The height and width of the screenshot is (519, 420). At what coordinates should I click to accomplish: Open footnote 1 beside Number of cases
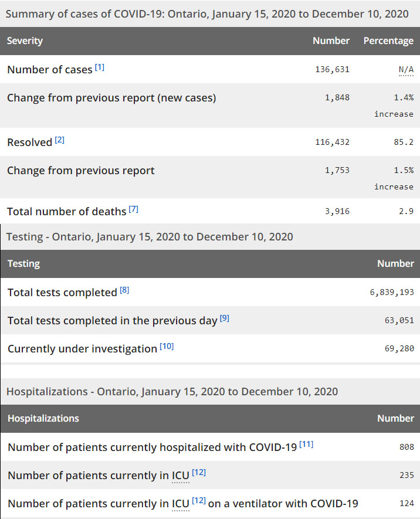click(100, 67)
